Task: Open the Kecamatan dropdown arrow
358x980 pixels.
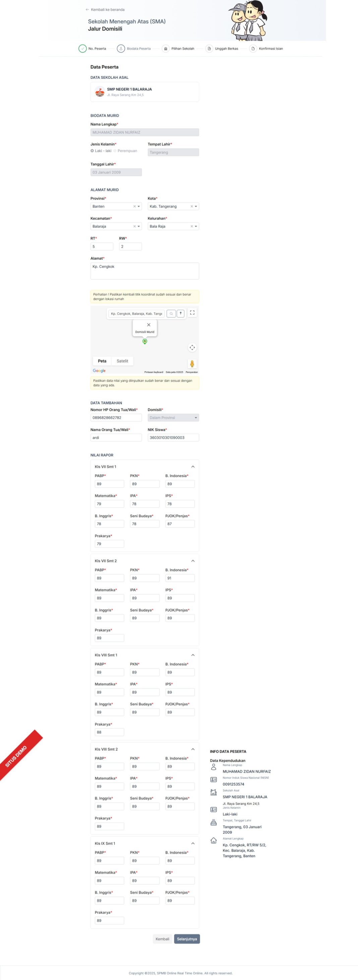Action: (139, 226)
